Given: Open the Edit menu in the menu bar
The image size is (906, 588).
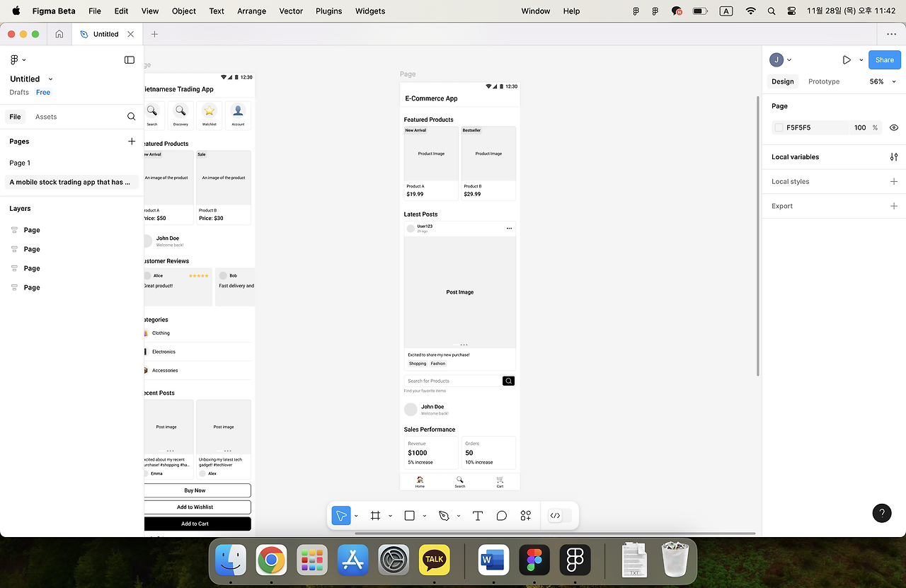Looking at the screenshot, I should coord(121,11).
